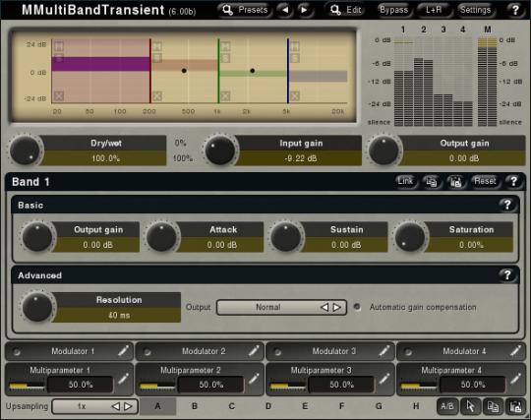Click the Attack knob

click(x=161, y=237)
